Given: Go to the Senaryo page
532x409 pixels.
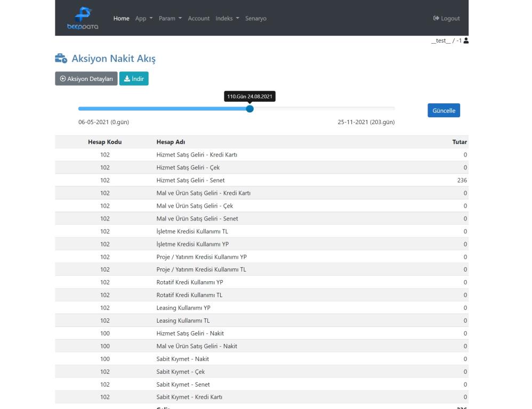Looking at the screenshot, I should coord(256,18).
